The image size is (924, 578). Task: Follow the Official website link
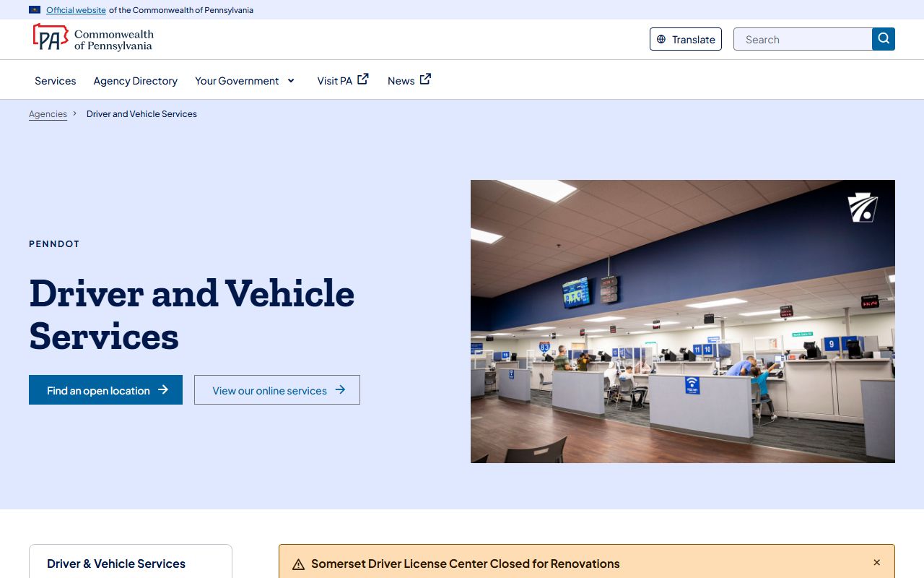pyautogui.click(x=76, y=10)
